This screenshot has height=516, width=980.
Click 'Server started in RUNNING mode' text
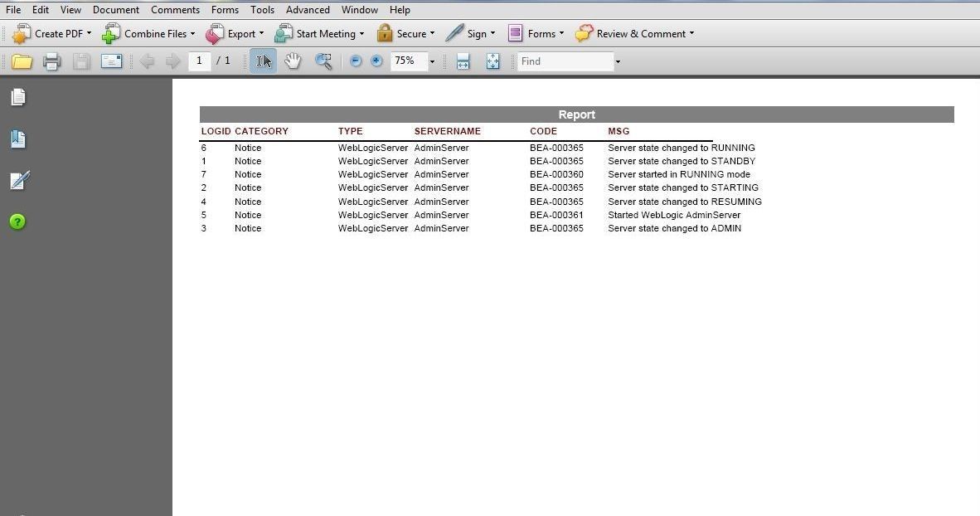tap(679, 174)
